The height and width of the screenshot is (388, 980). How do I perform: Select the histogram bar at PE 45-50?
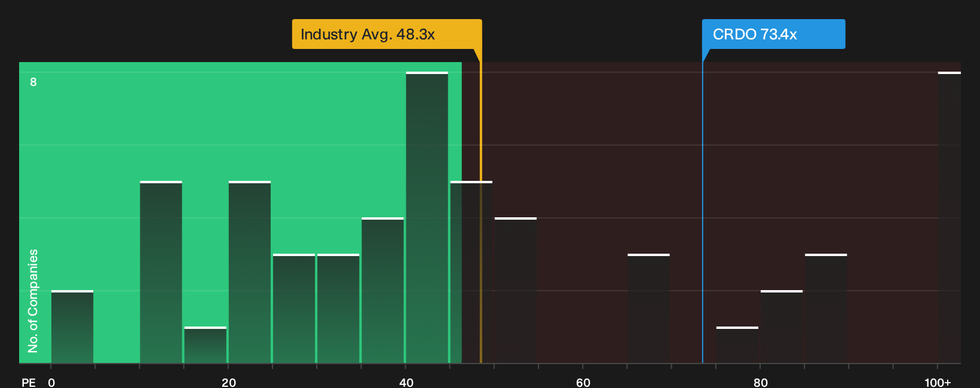point(471,272)
